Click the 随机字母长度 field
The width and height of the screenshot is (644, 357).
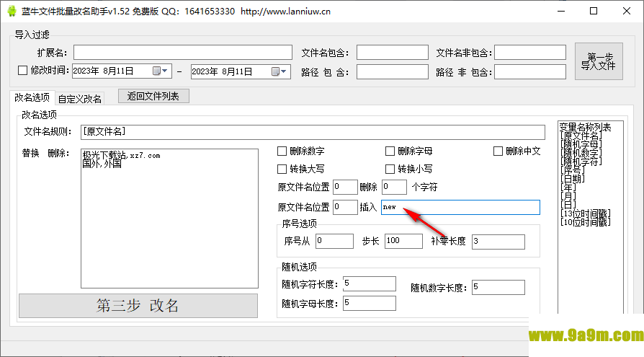(x=370, y=303)
